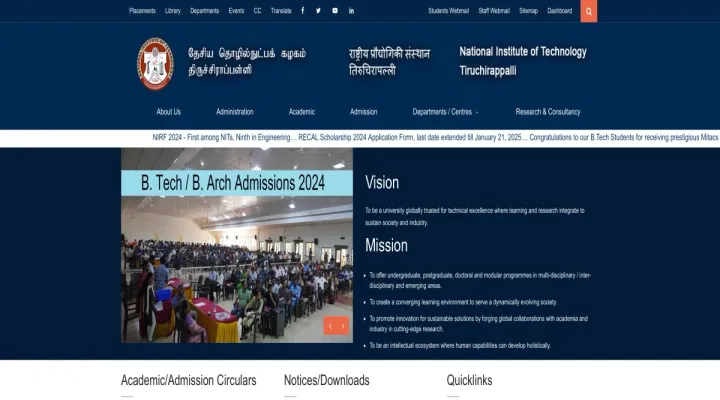Screen dimensions: 720x400
Task: Open the YouTube social icon
Action: [x=335, y=11]
